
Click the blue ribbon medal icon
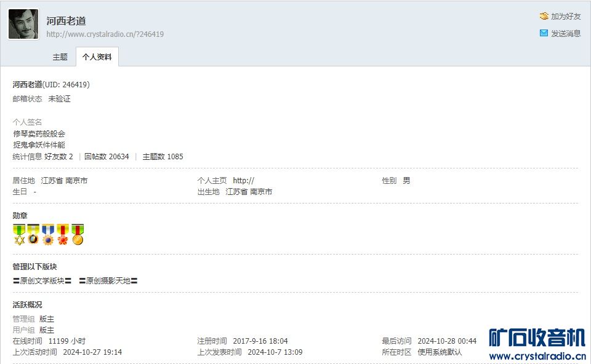coord(48,234)
